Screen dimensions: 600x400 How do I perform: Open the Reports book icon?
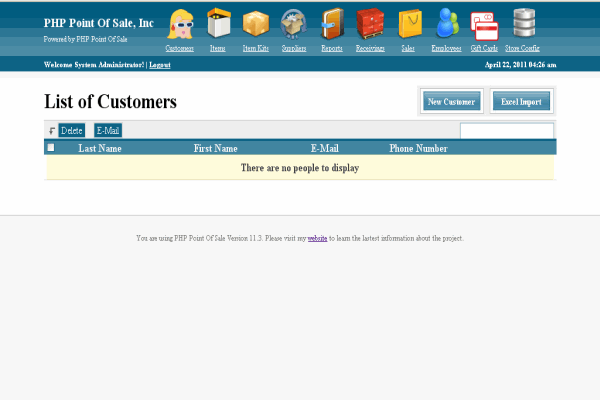point(332,24)
